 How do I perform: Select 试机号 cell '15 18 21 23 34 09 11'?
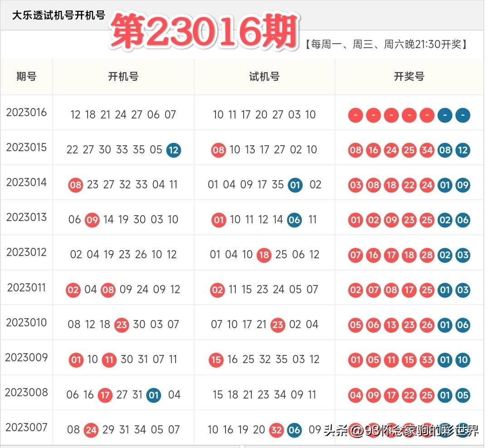264,394
